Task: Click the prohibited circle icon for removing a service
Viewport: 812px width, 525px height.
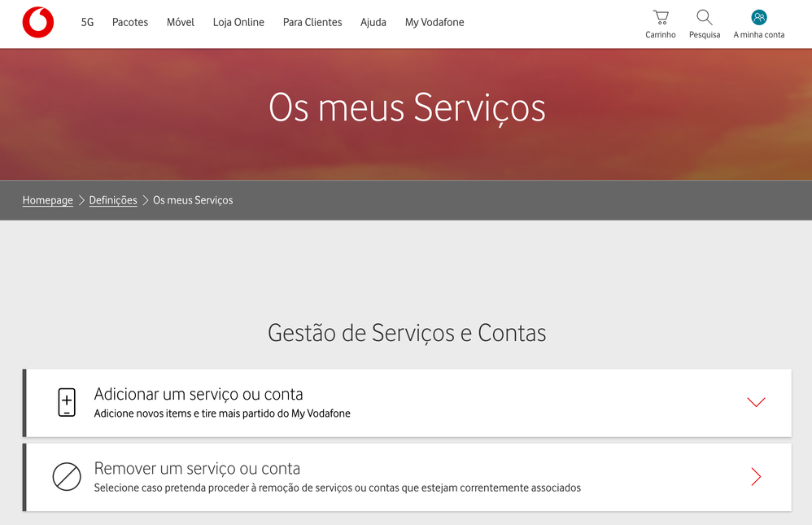Action: (67, 477)
